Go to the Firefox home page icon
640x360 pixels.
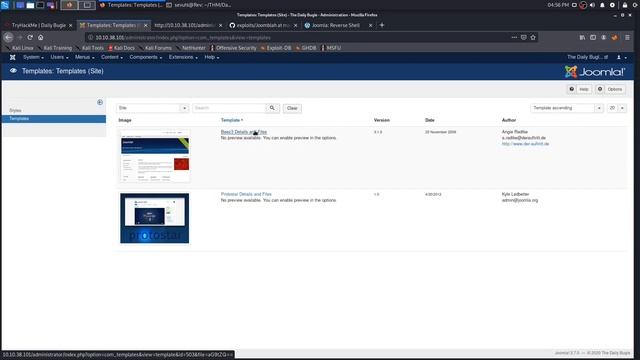[40, 37]
